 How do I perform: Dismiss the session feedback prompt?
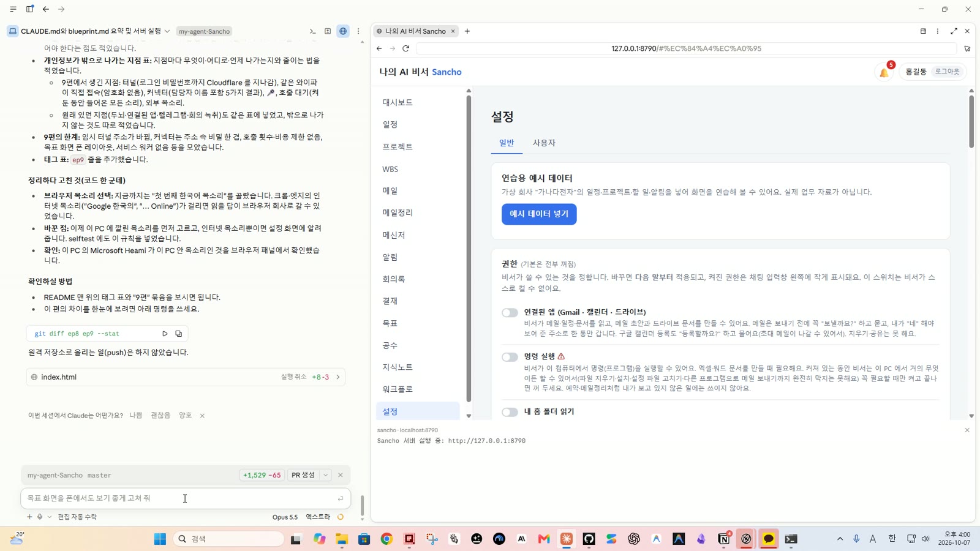pyautogui.click(x=202, y=416)
